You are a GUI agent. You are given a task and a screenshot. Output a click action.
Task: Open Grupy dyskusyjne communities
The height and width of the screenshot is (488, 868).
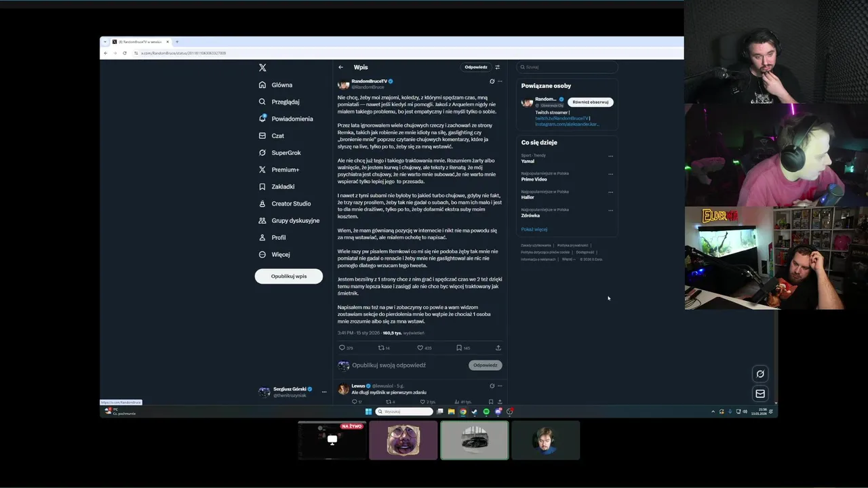click(x=289, y=220)
